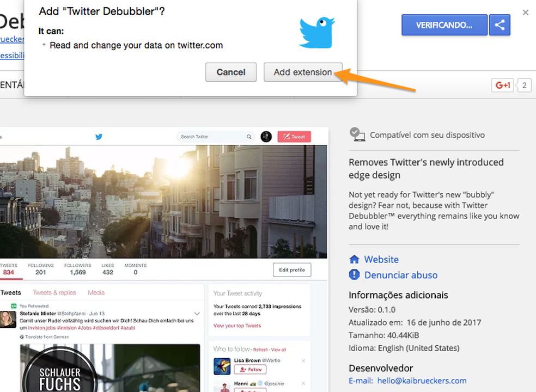The image size is (536, 392).
Task: Click the Search Twitter input field
Action: point(212,137)
